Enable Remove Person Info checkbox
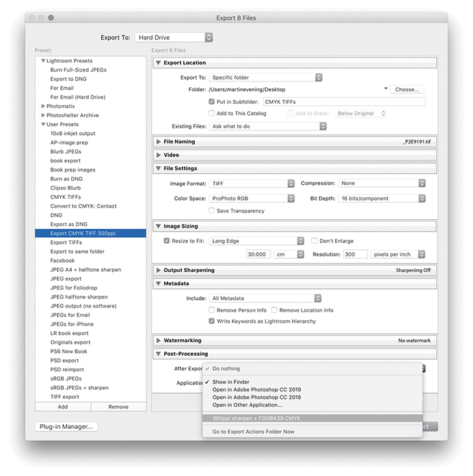Viewport: 473px width, 476px height. (x=212, y=310)
